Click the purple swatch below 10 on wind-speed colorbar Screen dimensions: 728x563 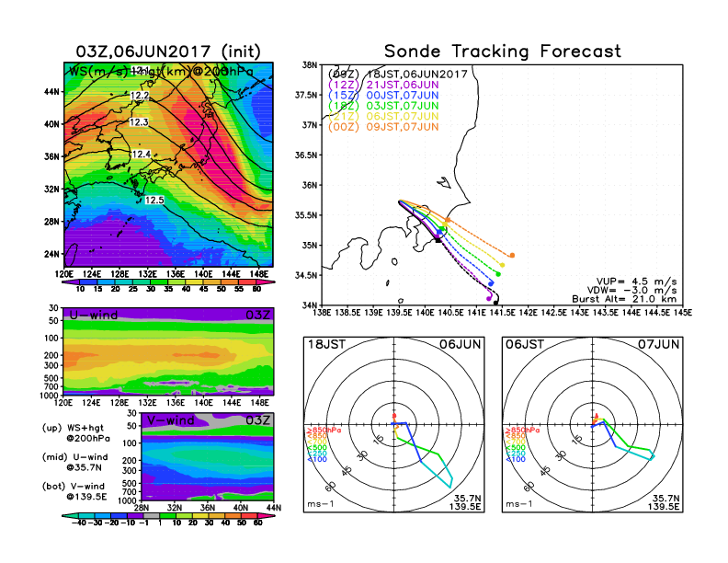71,281
